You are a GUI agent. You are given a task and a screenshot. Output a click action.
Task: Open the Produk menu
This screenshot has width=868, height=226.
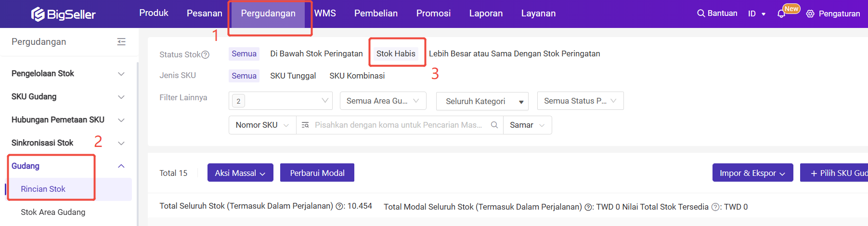[x=154, y=13]
